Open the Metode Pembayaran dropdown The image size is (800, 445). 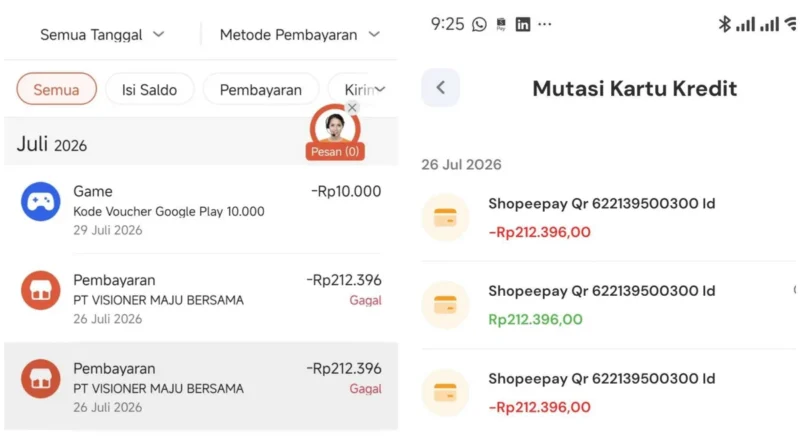pyautogui.click(x=300, y=35)
